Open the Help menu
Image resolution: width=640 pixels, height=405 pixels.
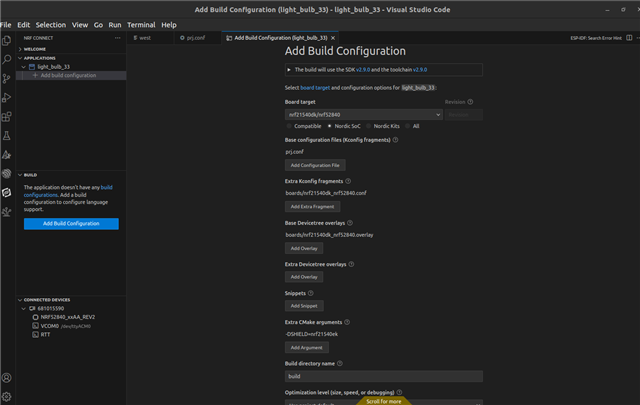point(169,25)
